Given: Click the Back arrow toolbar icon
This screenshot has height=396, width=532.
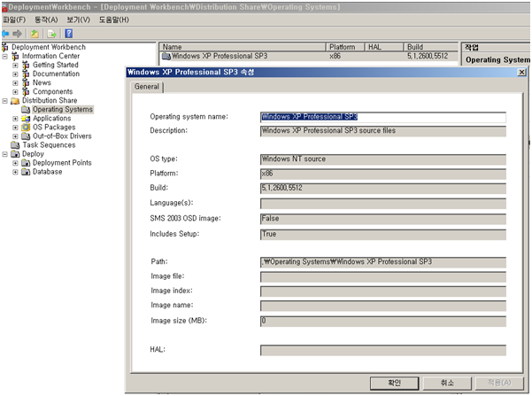Looking at the screenshot, I should [5, 34].
